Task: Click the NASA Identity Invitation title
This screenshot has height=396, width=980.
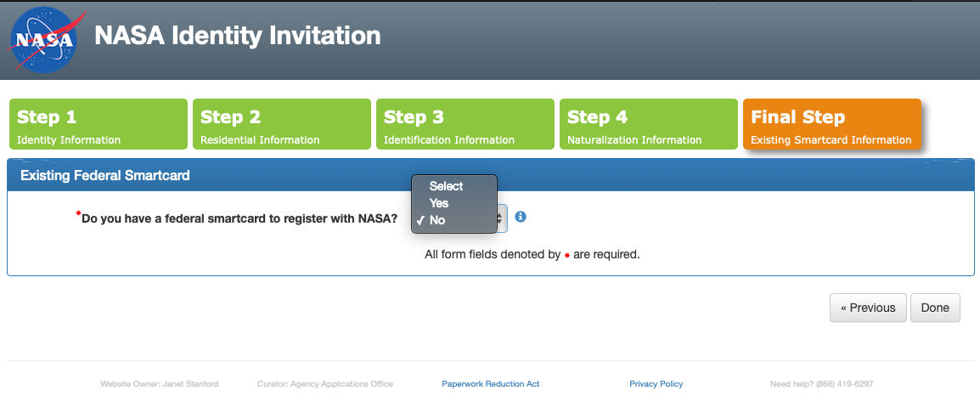Action: point(238,37)
